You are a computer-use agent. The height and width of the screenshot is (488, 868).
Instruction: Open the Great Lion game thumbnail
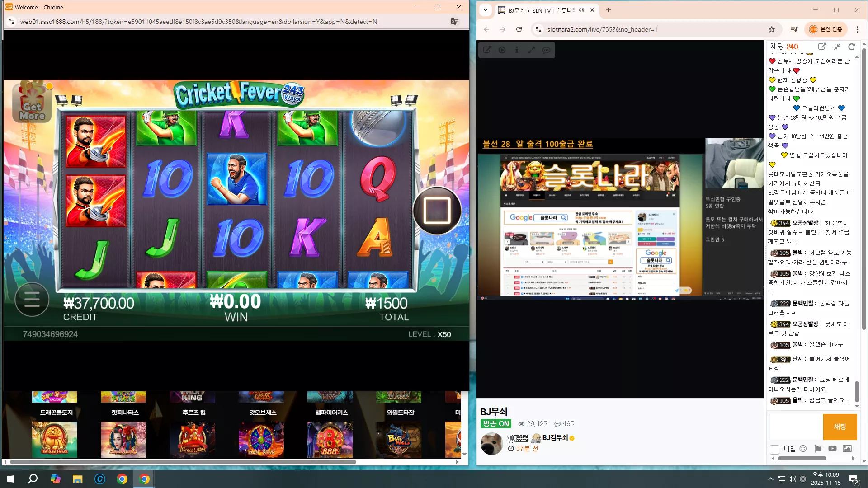[193, 439]
